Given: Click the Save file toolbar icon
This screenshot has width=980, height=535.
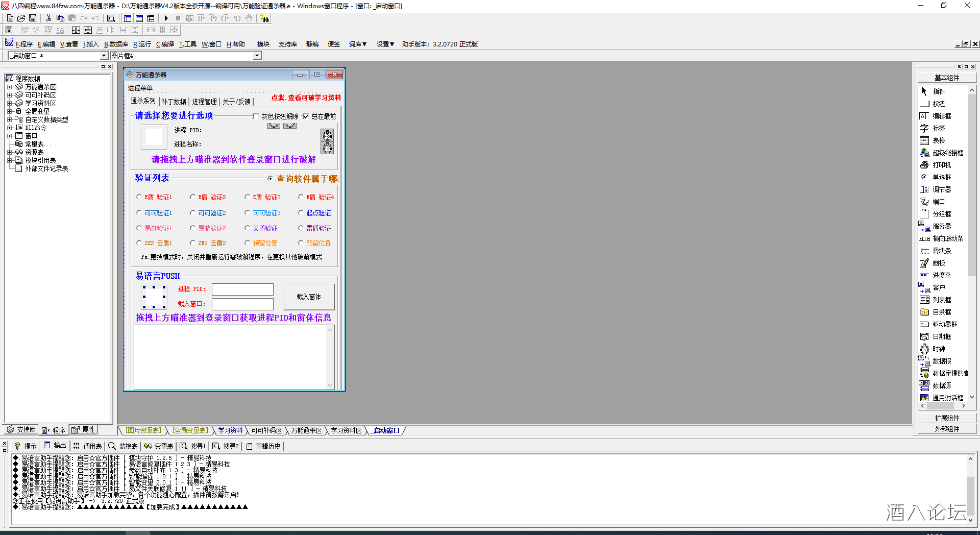Looking at the screenshot, I should pos(33,18).
